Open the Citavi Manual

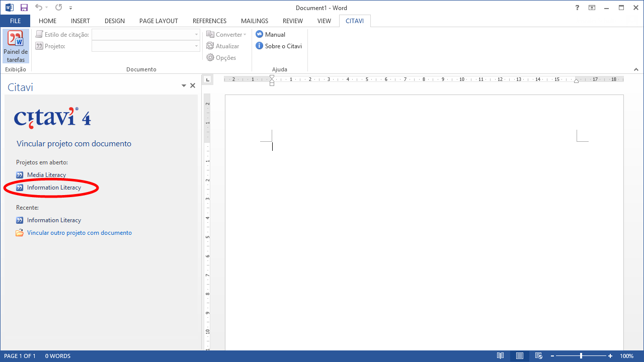click(271, 35)
